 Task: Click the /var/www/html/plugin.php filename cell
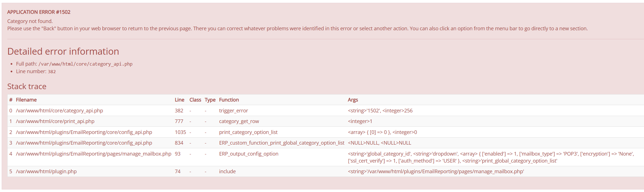click(46, 171)
